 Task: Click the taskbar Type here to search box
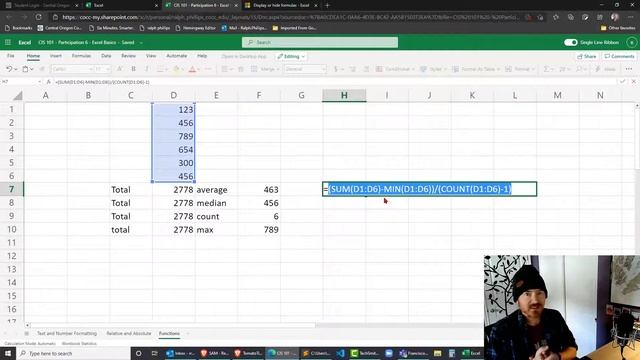click(73, 353)
